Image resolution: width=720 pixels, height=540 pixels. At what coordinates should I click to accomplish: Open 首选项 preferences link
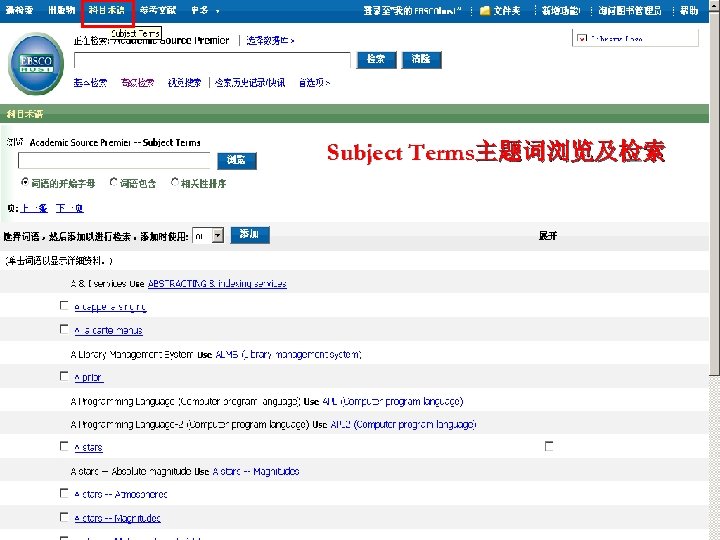[314, 83]
